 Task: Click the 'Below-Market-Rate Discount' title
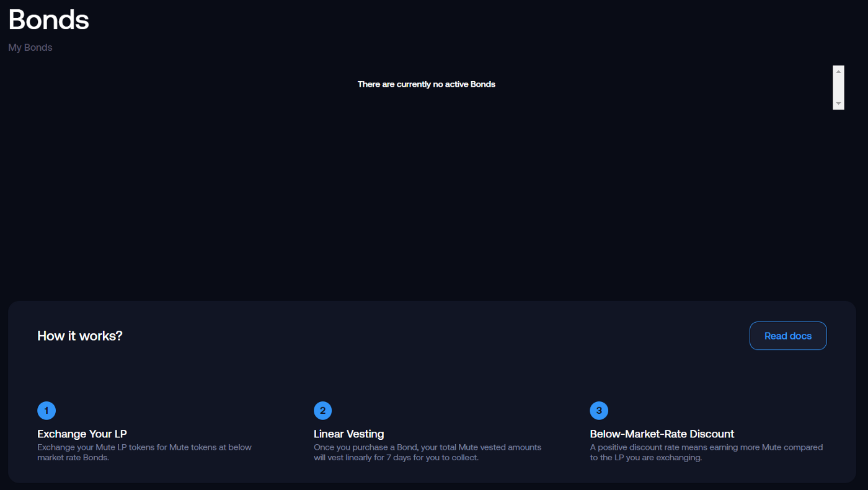coord(662,434)
